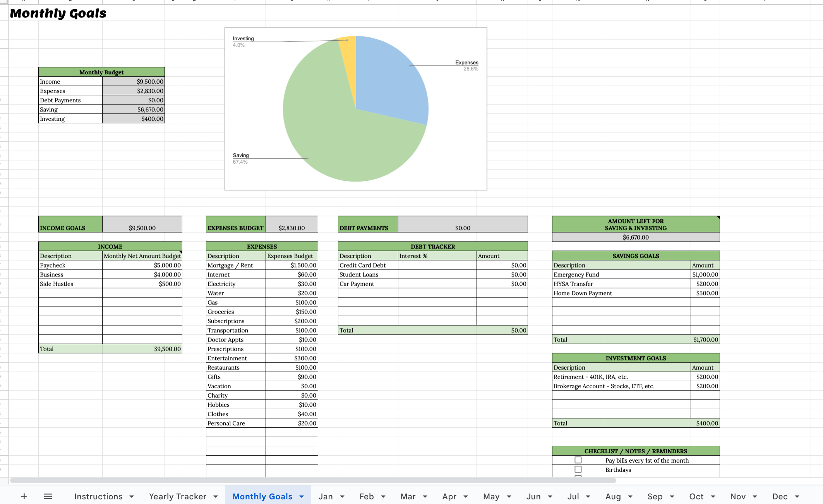Select the Business income $4,000.00 cell
This screenshot has height=504, width=823.
coord(142,274)
